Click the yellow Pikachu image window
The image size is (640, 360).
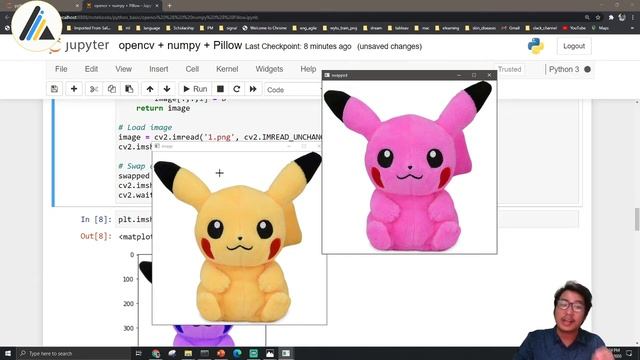click(239, 238)
